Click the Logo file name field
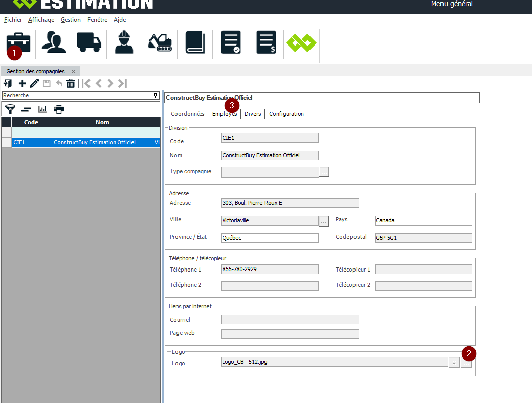532x403 pixels. coord(334,362)
